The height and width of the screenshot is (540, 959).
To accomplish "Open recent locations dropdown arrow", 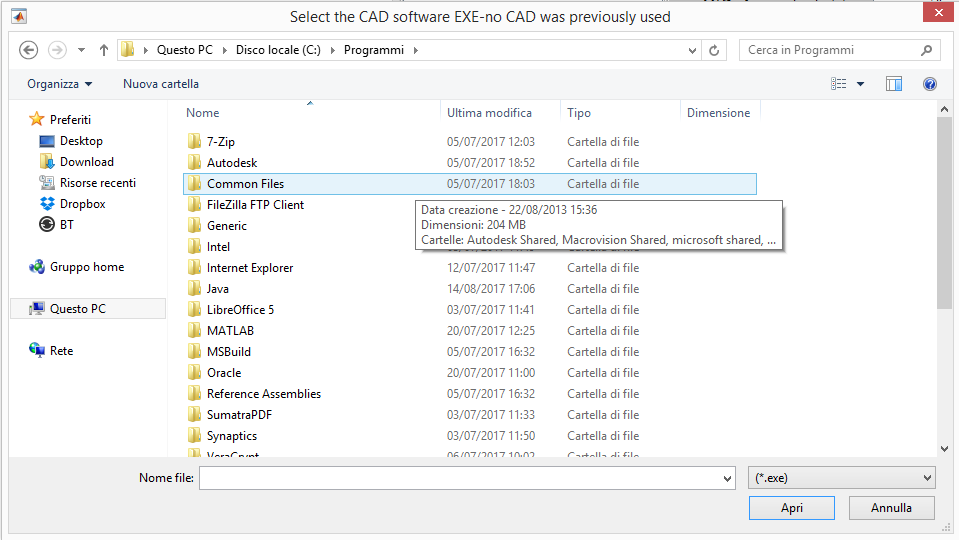I will point(81,50).
